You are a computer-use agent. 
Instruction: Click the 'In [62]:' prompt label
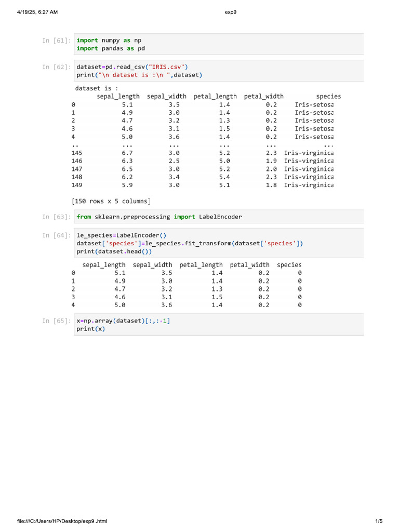56,67
